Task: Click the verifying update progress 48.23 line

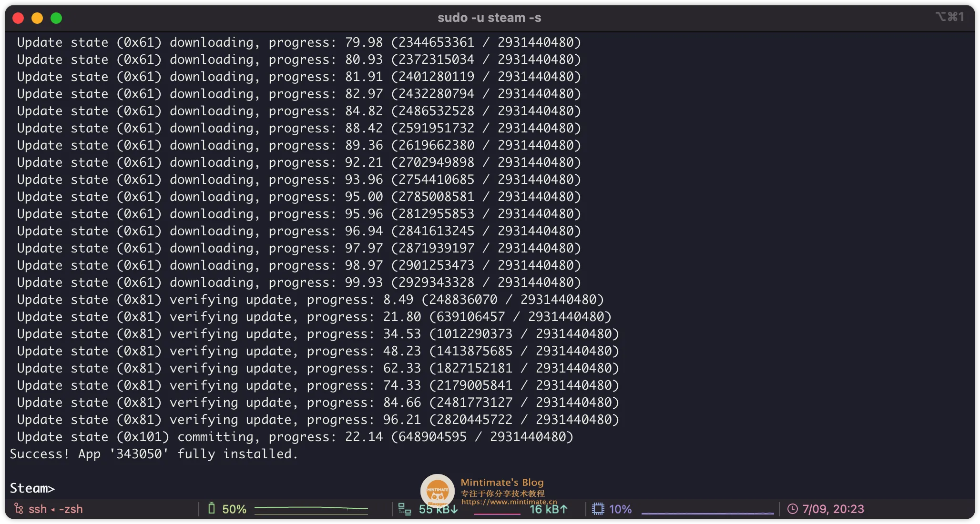Action: [x=318, y=351]
